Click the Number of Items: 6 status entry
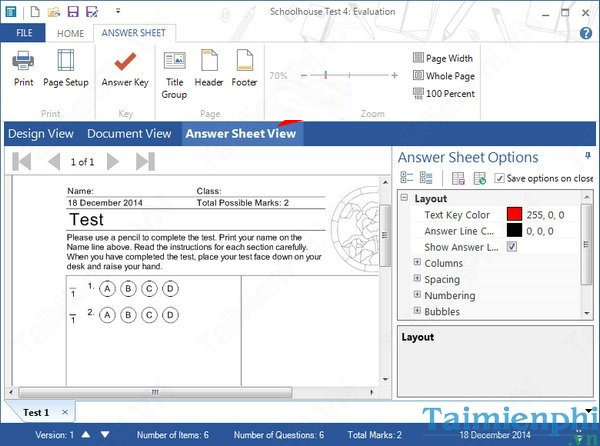Screen dimensions: 600x446 pyautogui.click(x=173, y=435)
